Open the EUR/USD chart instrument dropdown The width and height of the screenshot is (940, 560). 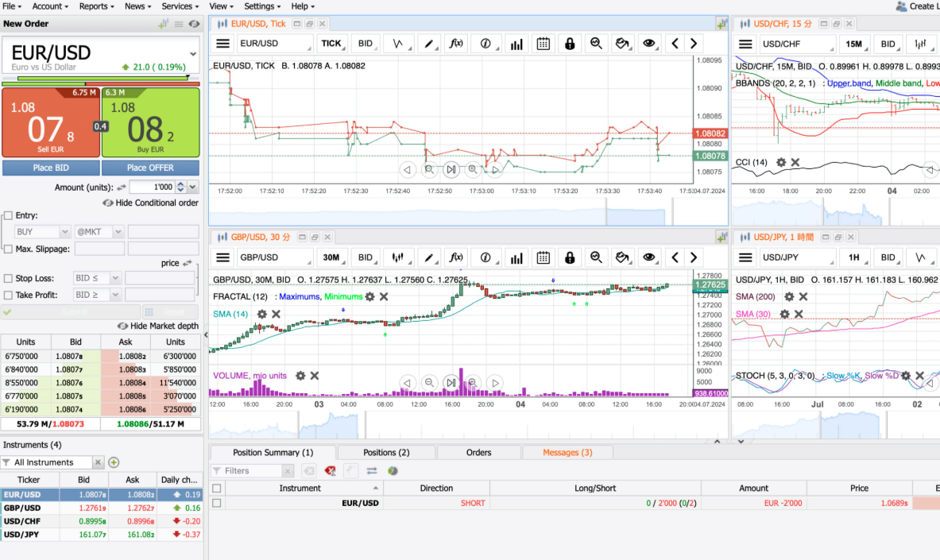coord(274,44)
